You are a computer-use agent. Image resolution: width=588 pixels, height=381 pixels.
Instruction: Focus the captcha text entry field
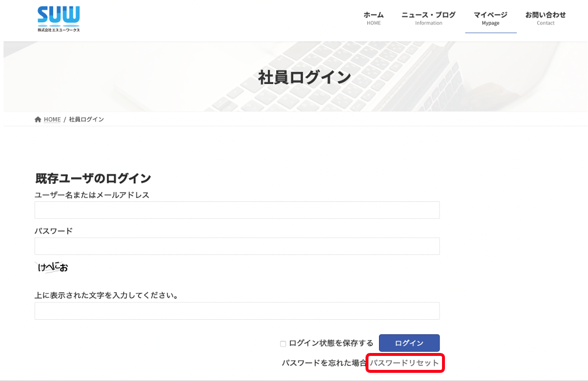coord(236,311)
